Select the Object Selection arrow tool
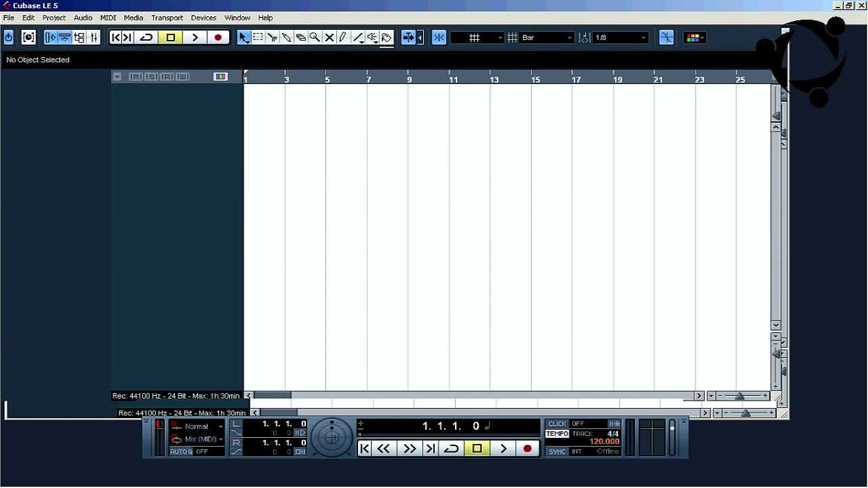Image resolution: width=868 pixels, height=488 pixels. (244, 38)
